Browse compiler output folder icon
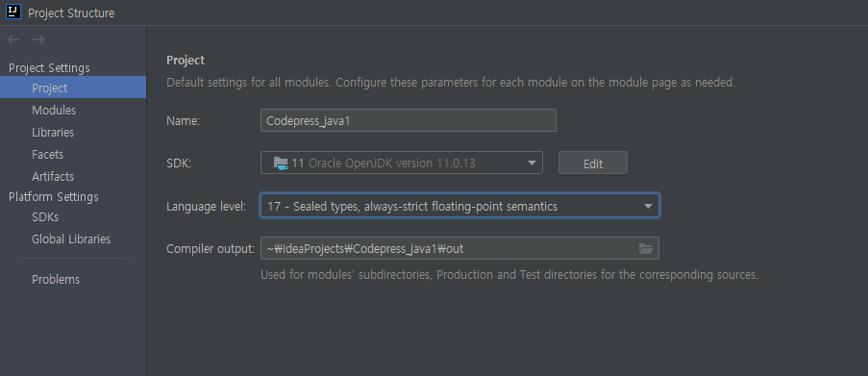868x376 pixels. (646, 249)
